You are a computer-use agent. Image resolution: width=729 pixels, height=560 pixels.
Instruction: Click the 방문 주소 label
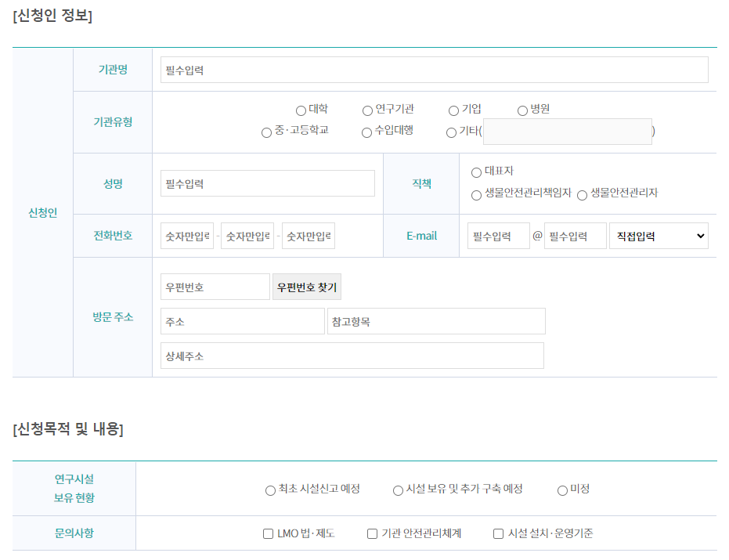point(113,317)
